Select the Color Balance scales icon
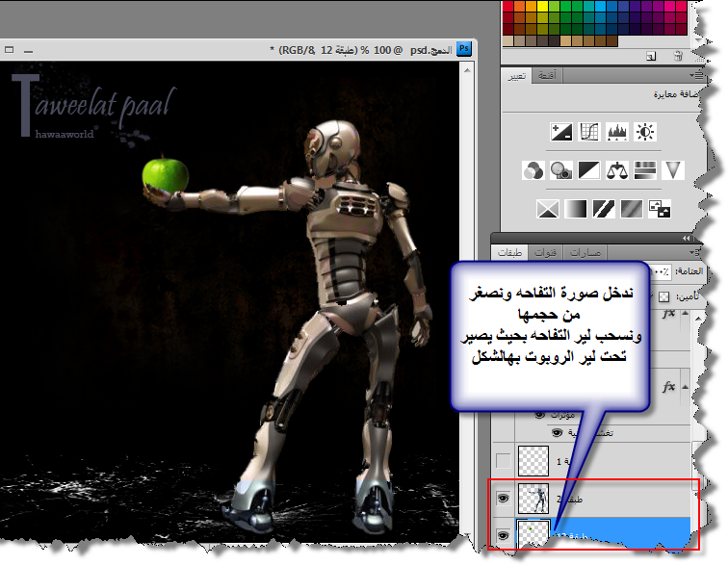728x565 pixels. pos(617,170)
